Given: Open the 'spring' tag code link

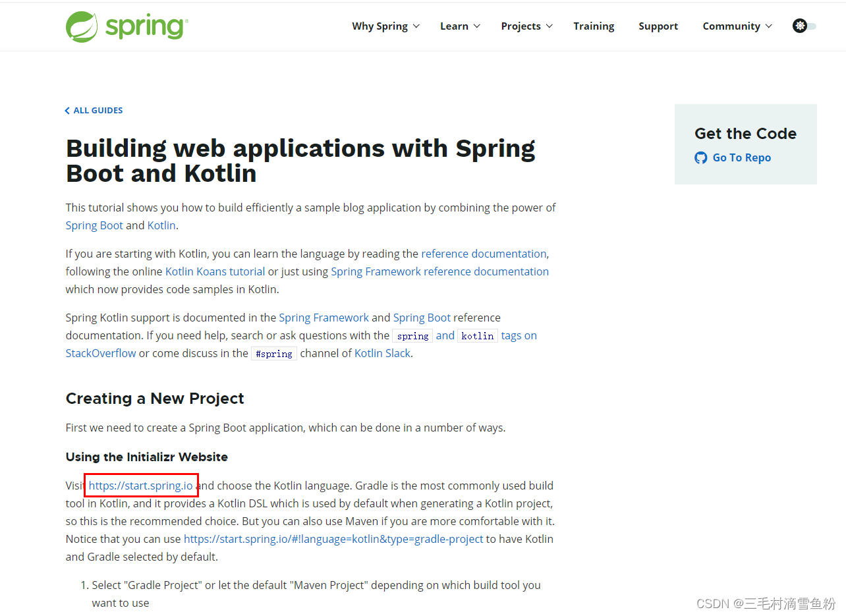Looking at the screenshot, I should click(412, 336).
